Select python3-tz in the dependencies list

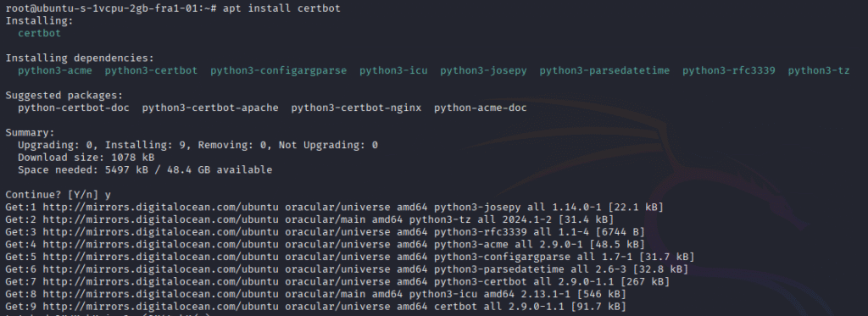pyautogui.click(x=819, y=71)
